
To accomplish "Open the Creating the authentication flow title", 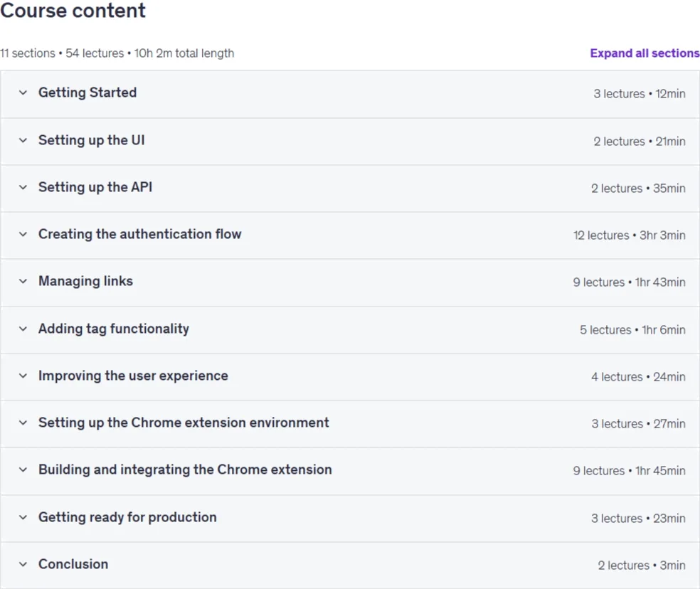I will [x=139, y=234].
